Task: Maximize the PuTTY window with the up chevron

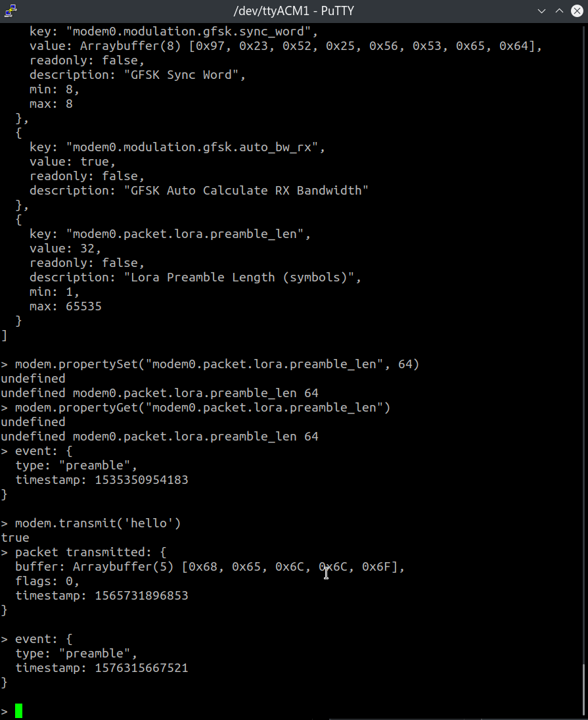Action: (x=559, y=11)
